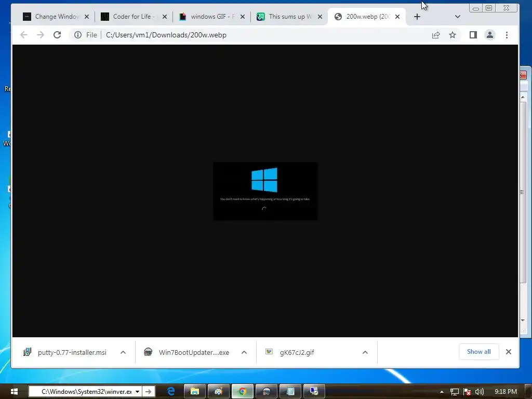Open the tab search dropdown

point(457,17)
